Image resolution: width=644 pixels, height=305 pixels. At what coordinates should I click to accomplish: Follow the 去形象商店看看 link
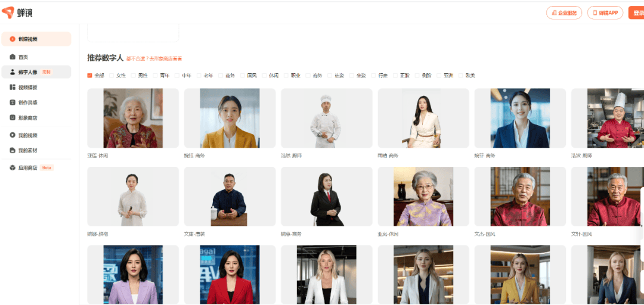[x=166, y=59]
